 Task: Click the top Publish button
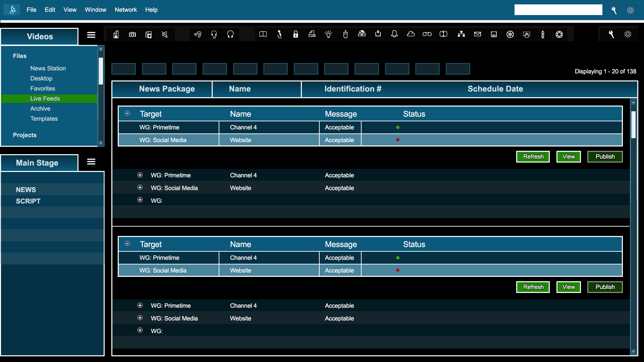pyautogui.click(x=605, y=157)
